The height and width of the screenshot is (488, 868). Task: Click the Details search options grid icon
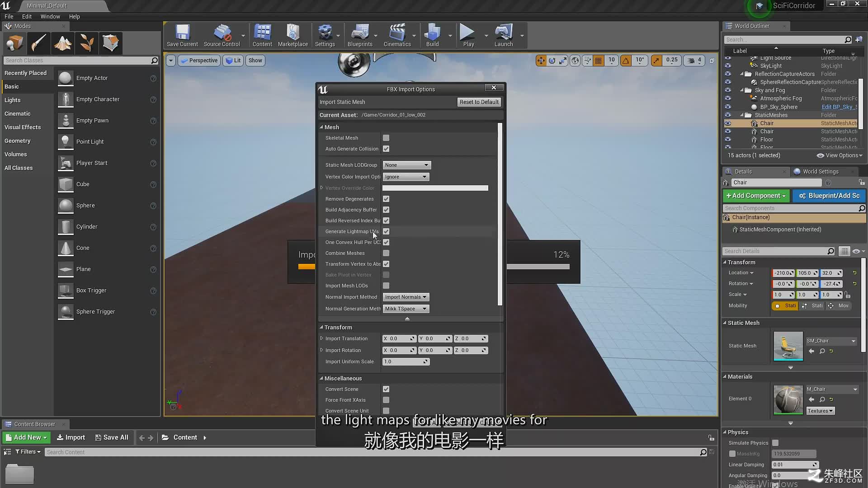[844, 251]
